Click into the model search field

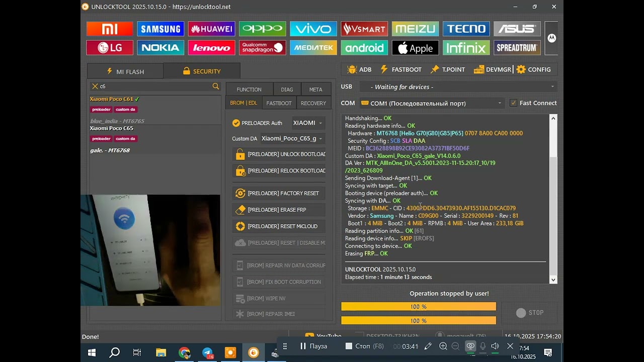point(155,86)
